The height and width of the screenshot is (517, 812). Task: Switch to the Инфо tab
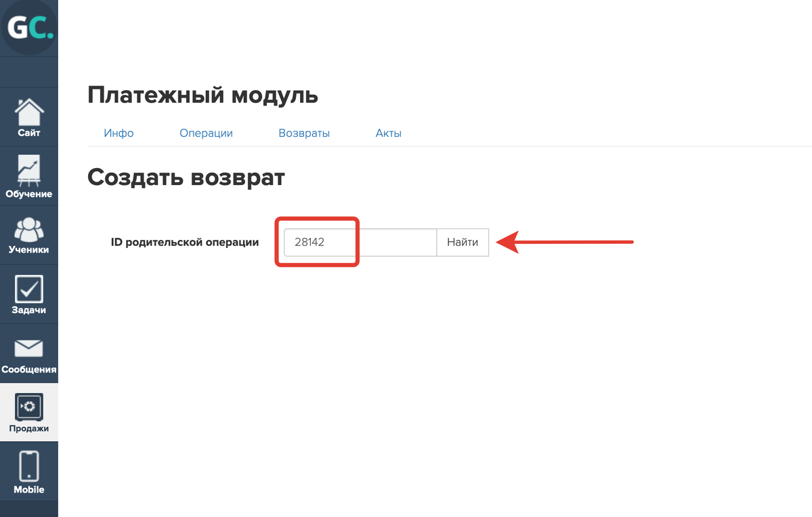click(x=119, y=133)
